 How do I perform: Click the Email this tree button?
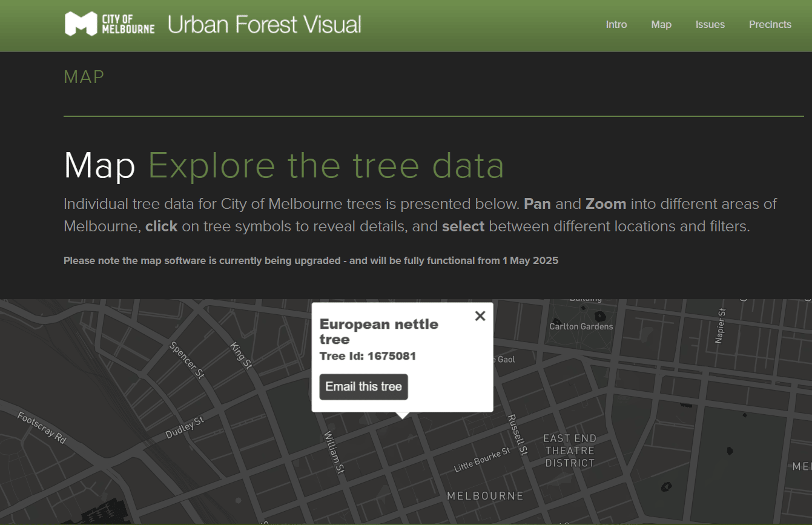pos(364,387)
